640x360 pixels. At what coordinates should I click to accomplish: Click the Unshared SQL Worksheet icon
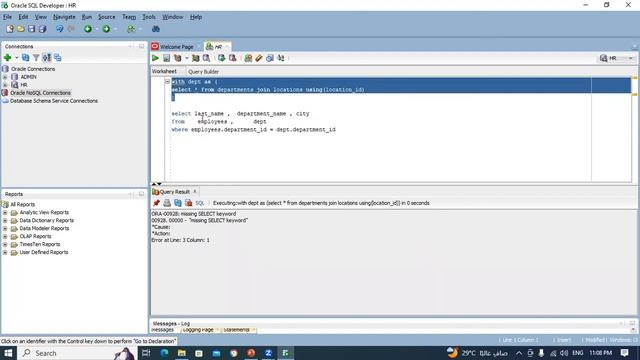248,58
